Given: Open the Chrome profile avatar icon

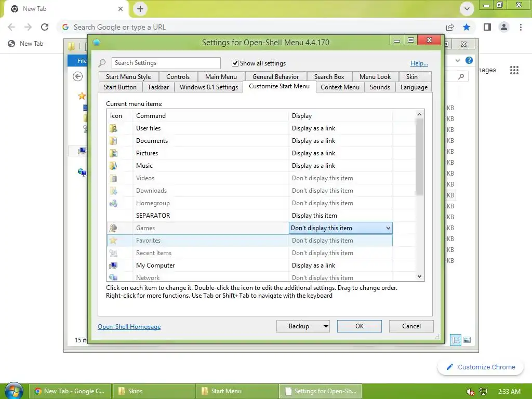Looking at the screenshot, I should [x=504, y=27].
